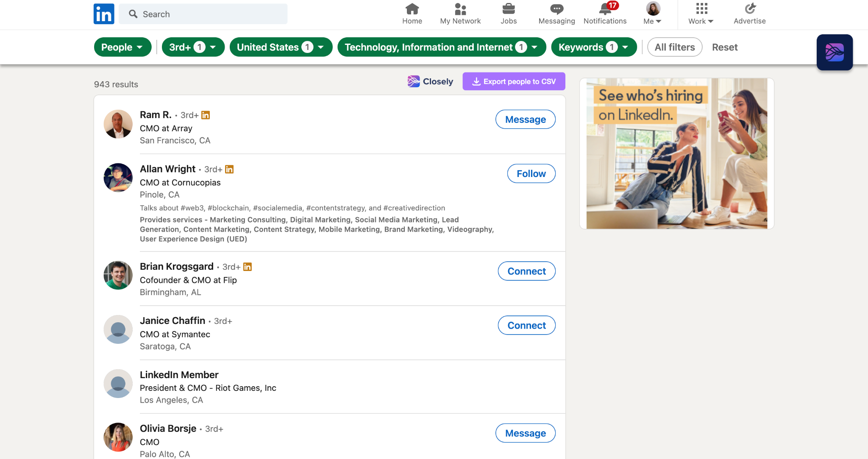Message Olivia Borsje
Image resolution: width=868 pixels, height=459 pixels.
(526, 433)
